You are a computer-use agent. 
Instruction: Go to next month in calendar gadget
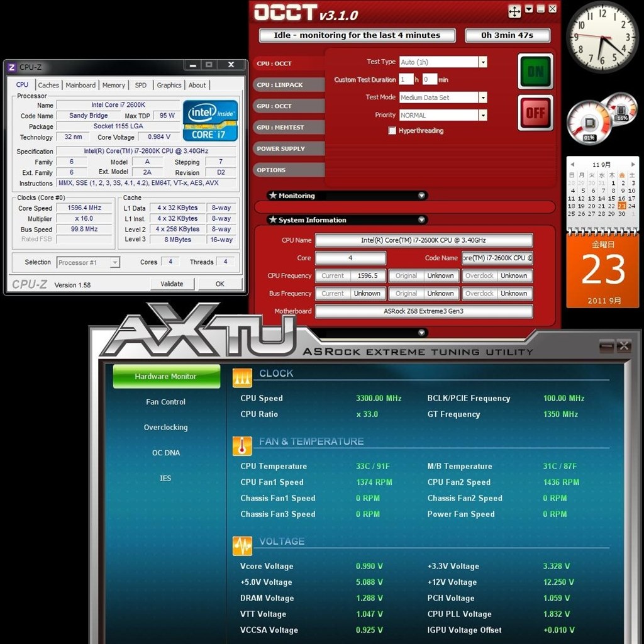click(x=633, y=164)
